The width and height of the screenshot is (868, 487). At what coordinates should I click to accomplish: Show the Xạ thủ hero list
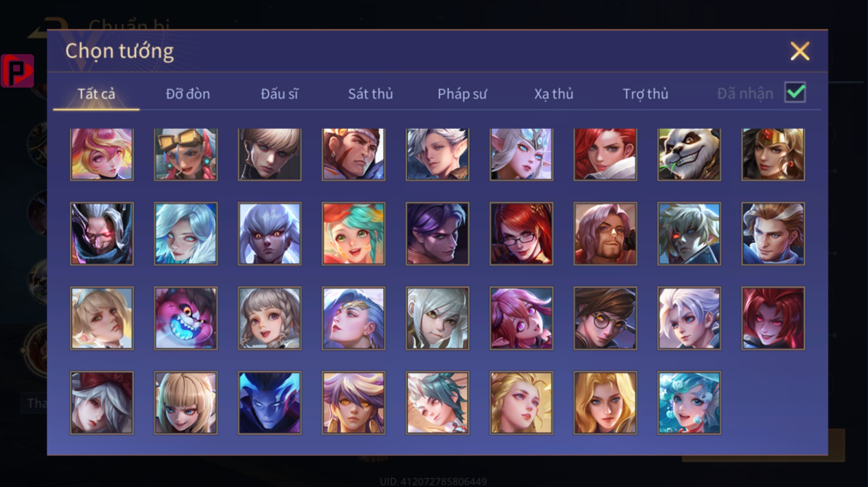(x=553, y=94)
